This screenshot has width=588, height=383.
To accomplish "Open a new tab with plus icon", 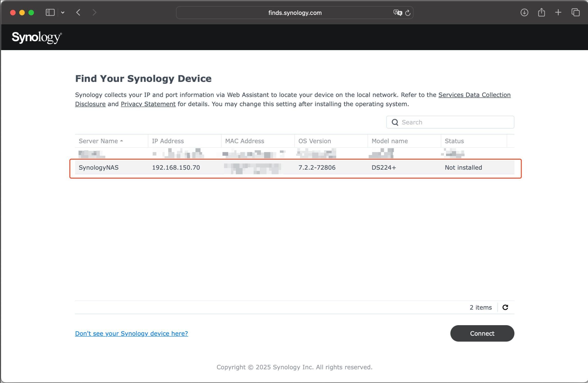I will pyautogui.click(x=558, y=13).
